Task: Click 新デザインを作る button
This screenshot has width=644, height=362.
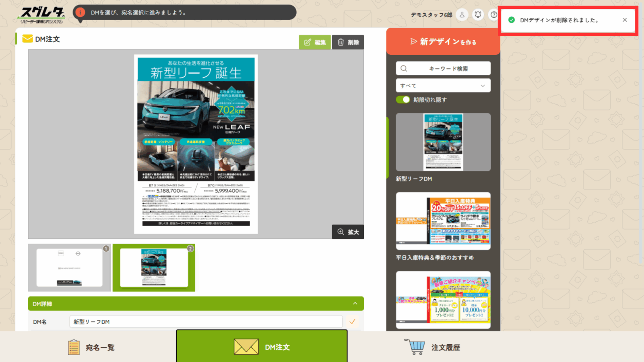Action: (443, 42)
